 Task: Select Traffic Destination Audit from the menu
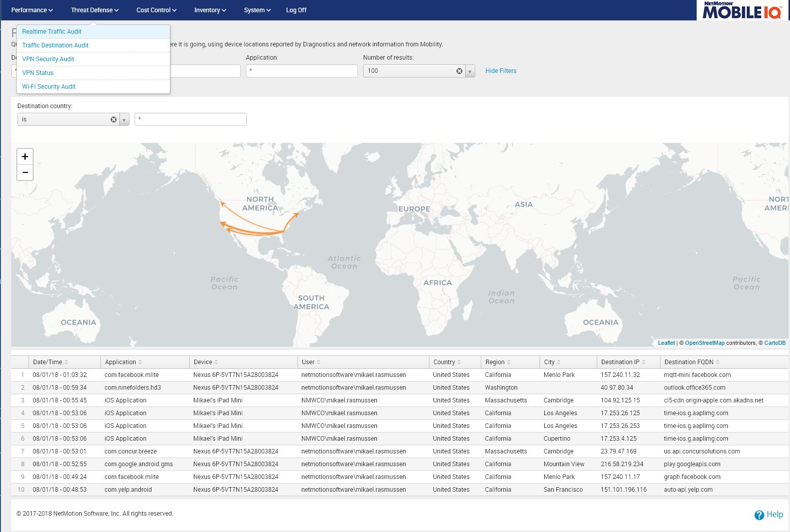click(55, 45)
